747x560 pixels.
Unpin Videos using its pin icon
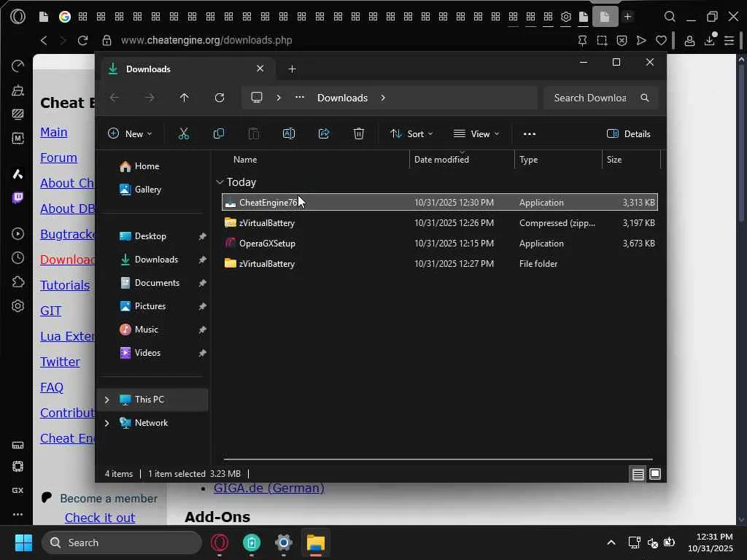tap(203, 353)
